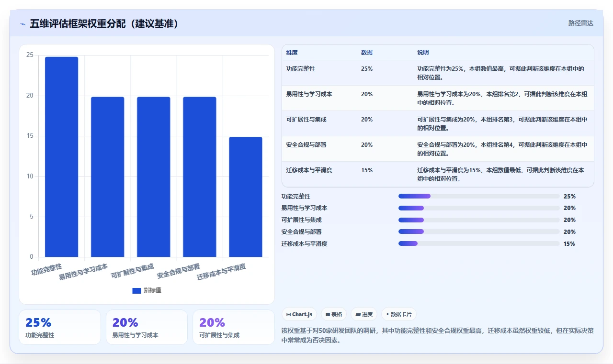Viewport: 613px width, 364px height.
Task: Click the 迁移成本与平滑度 x-axis label
Action: [x=222, y=272]
